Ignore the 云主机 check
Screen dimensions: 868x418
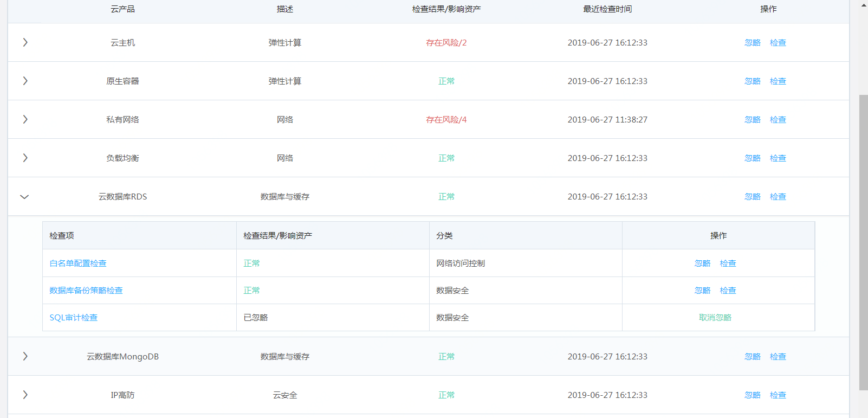coord(752,43)
